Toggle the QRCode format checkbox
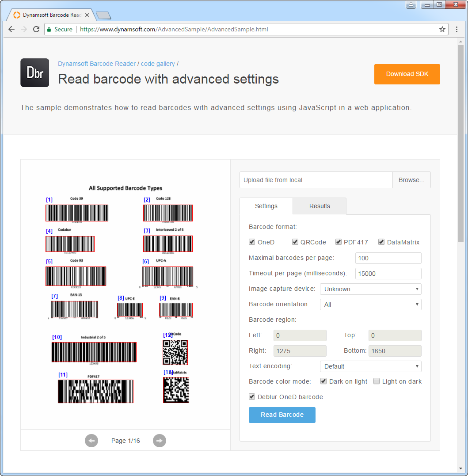 pyautogui.click(x=295, y=242)
